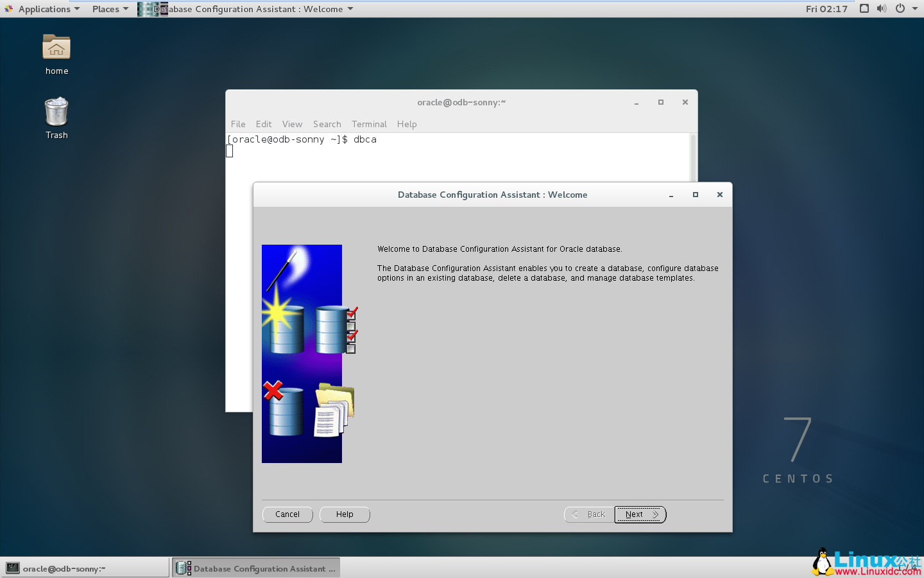Maximize the oracle@odb-sonny terminal window
924x578 pixels.
pos(661,102)
